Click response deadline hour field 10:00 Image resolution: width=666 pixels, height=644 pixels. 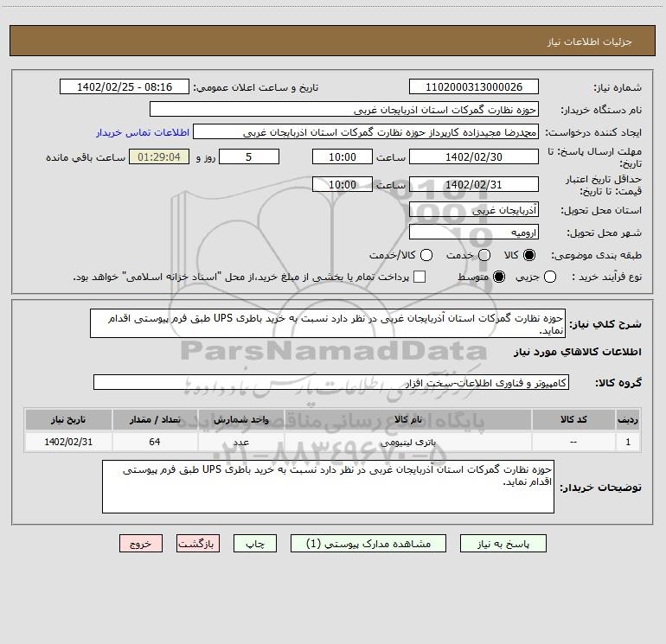click(x=343, y=156)
